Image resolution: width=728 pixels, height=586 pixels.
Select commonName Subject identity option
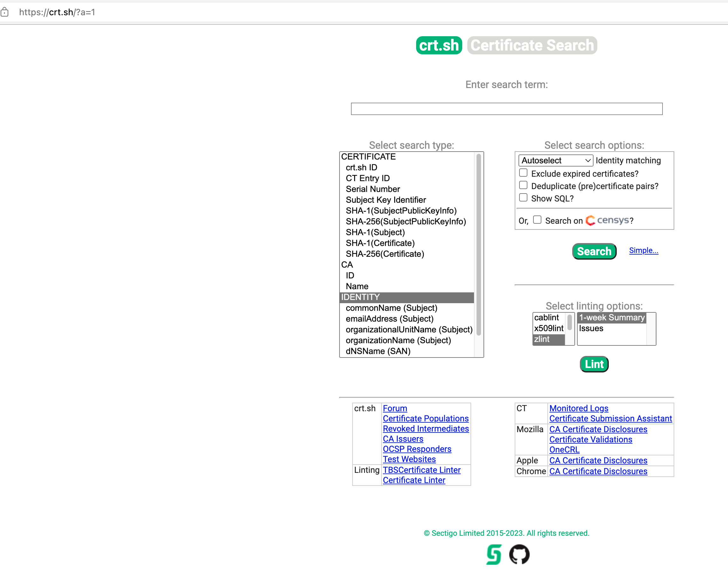click(x=392, y=308)
